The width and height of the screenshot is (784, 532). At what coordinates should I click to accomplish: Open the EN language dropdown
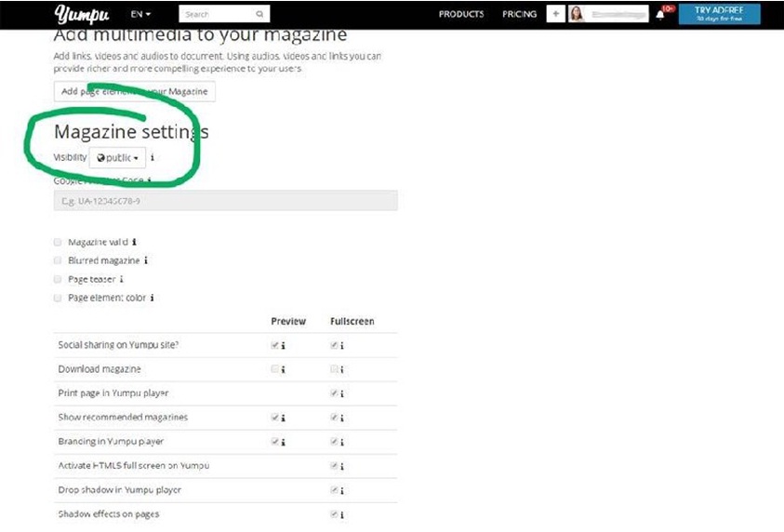coord(140,14)
